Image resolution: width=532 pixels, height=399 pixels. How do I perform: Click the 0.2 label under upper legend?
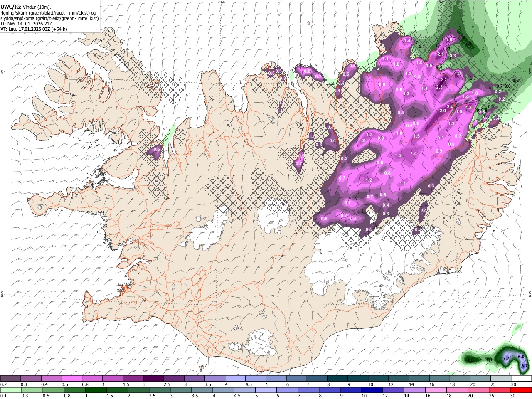(x=3, y=384)
